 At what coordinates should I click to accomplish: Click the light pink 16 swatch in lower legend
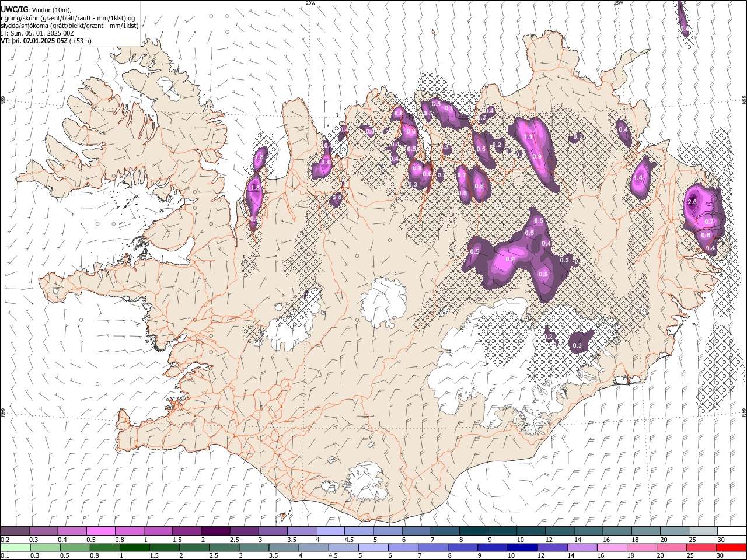pos(612,547)
